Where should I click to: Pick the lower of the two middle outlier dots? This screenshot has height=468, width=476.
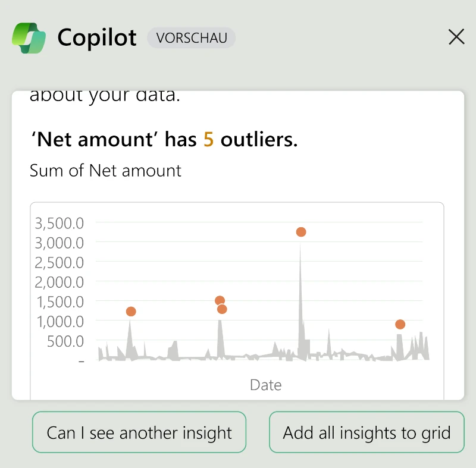click(x=222, y=309)
